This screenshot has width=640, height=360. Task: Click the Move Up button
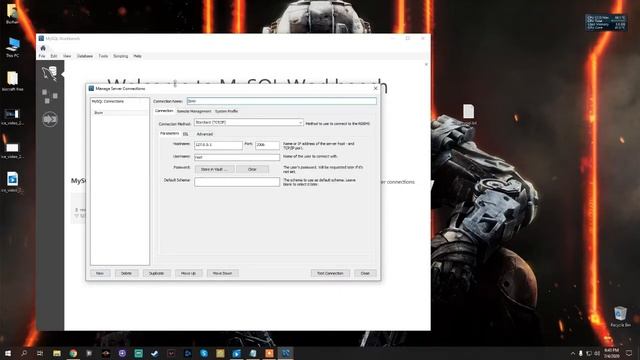[x=188, y=273]
